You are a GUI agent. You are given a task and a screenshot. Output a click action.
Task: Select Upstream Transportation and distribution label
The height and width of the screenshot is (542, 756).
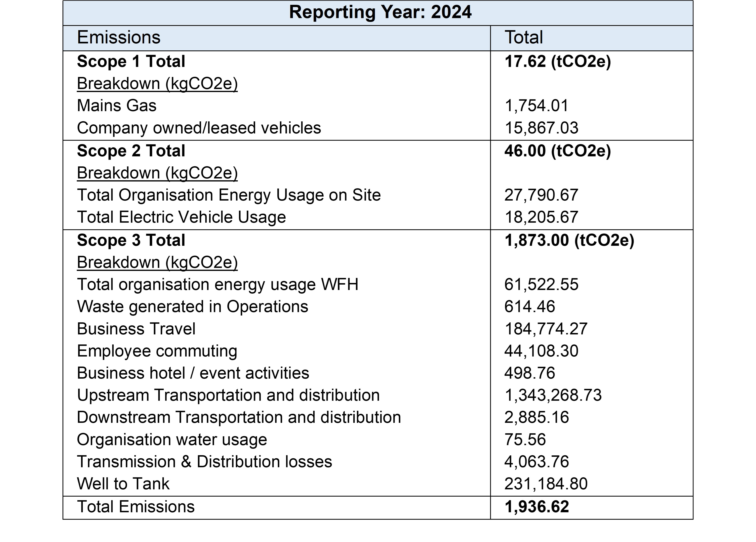[228, 395]
